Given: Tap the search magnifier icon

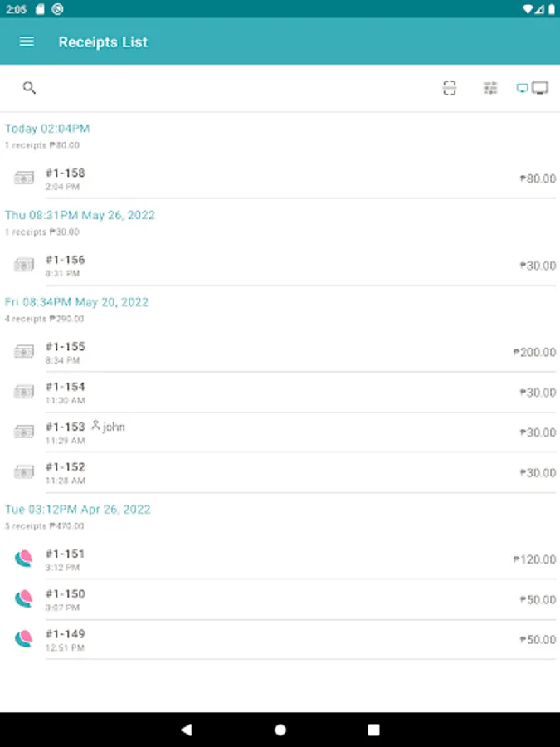Looking at the screenshot, I should (x=29, y=88).
